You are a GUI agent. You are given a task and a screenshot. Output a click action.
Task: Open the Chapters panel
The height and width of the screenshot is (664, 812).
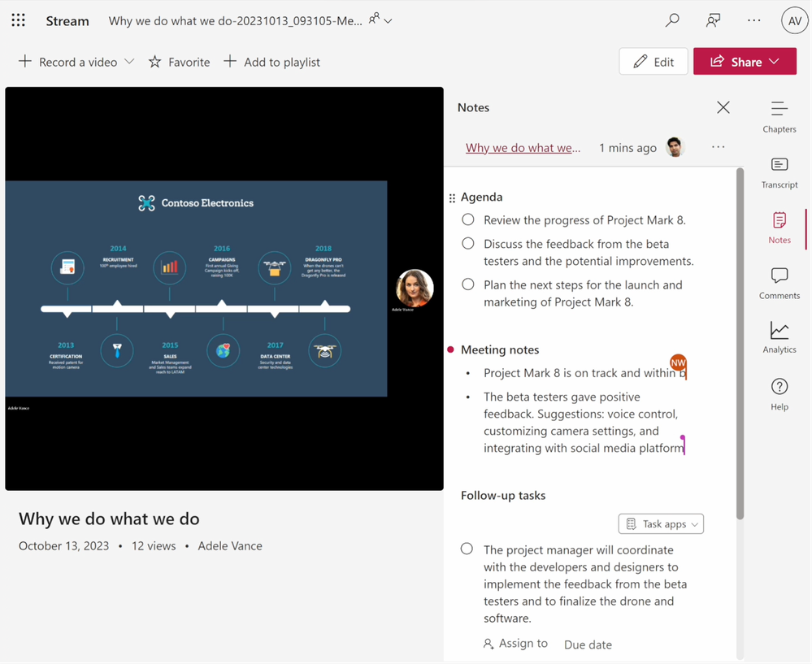coord(779,117)
